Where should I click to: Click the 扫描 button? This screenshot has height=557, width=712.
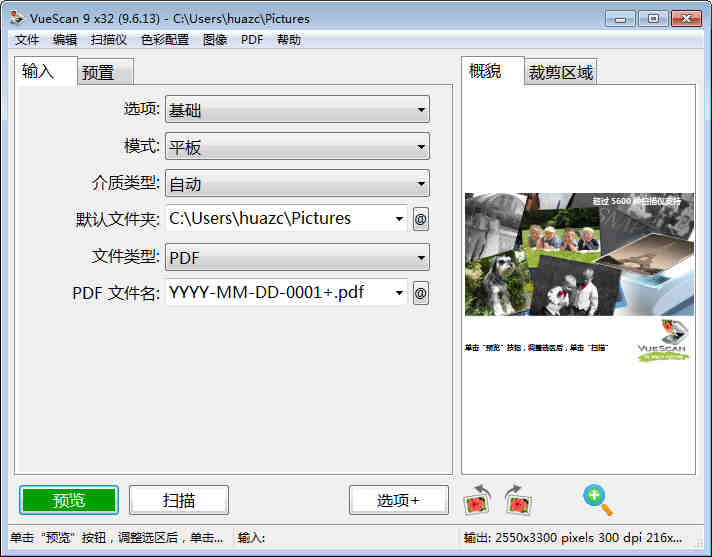click(179, 500)
